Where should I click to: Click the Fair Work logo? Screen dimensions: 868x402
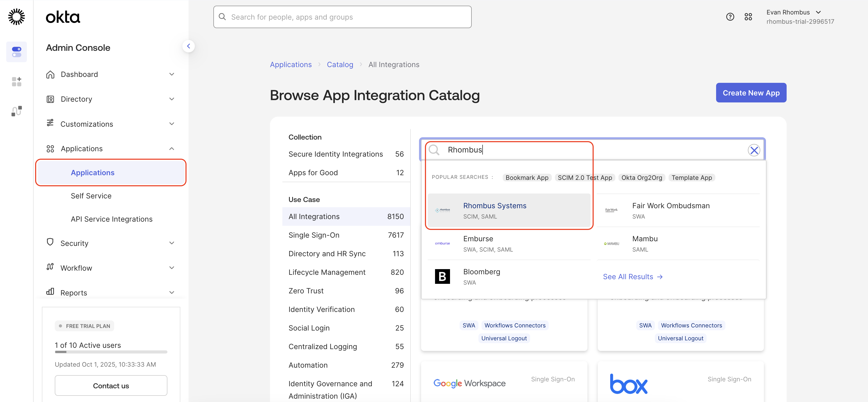(x=611, y=211)
